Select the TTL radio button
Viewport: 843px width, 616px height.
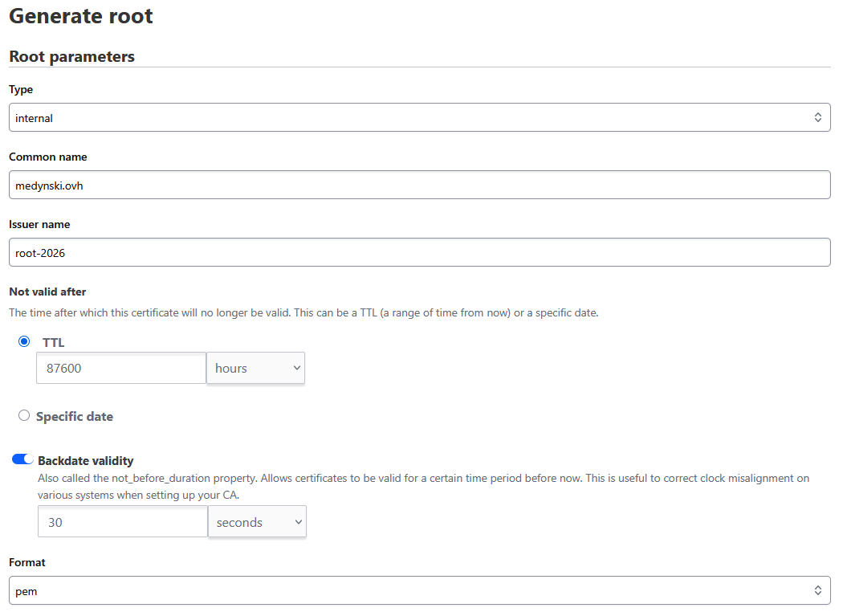click(24, 341)
